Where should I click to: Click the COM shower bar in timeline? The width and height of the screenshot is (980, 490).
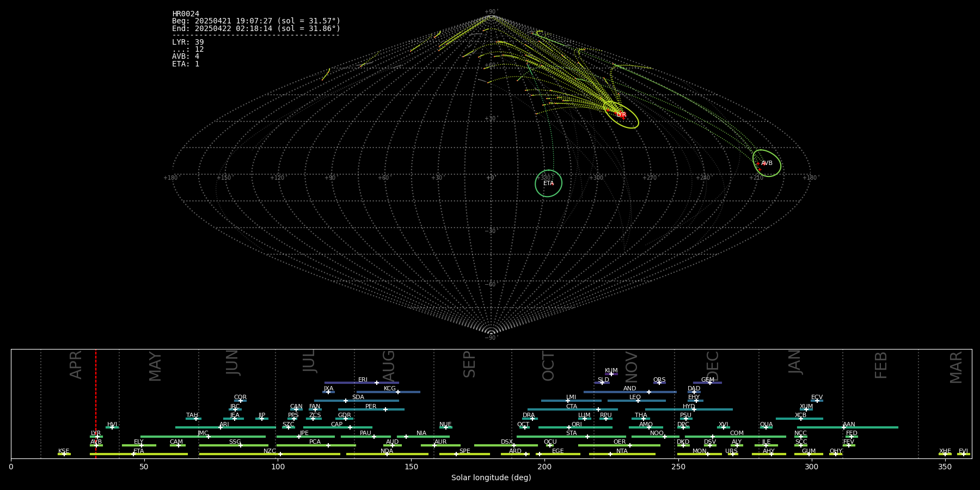[736, 436]
